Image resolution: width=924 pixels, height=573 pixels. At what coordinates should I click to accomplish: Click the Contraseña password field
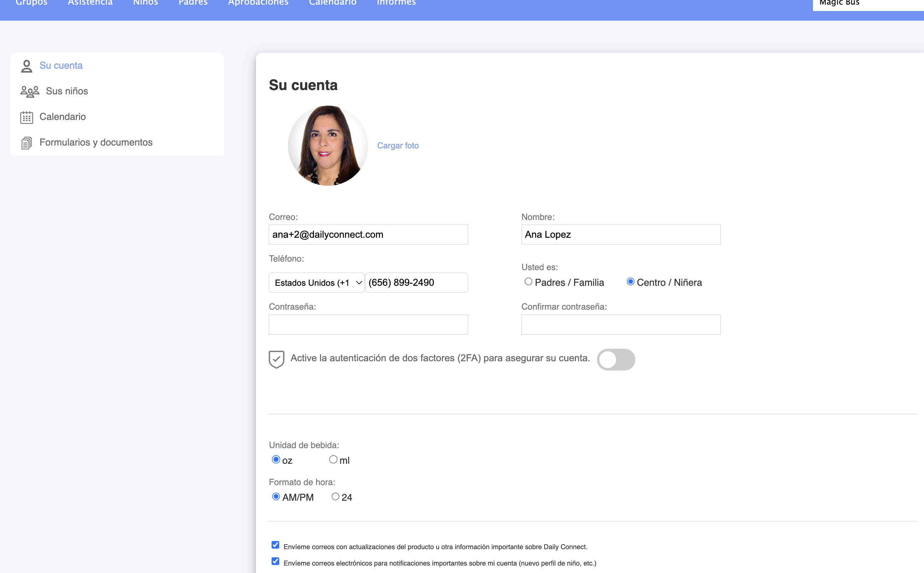tap(368, 324)
